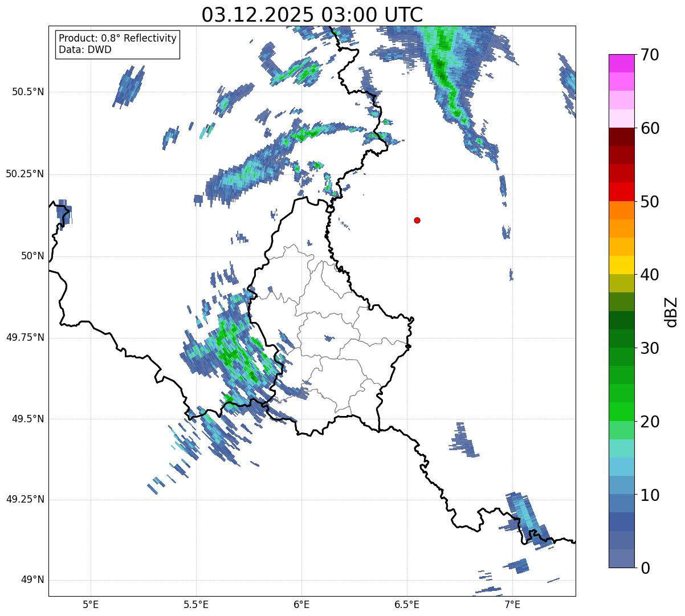Click the magenta top colorbar segment
The height and width of the screenshot is (616, 685).
coord(621,63)
